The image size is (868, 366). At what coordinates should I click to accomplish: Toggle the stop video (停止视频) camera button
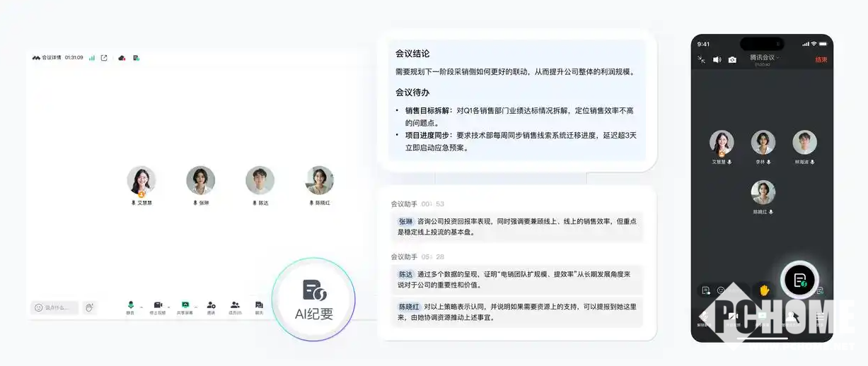pyautogui.click(x=158, y=307)
